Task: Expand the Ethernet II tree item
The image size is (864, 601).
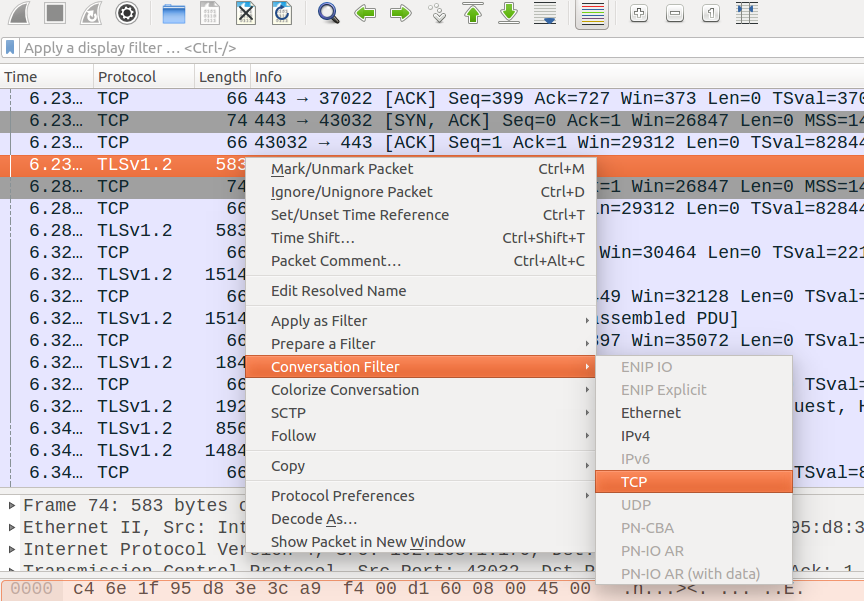Action: [x=12, y=527]
